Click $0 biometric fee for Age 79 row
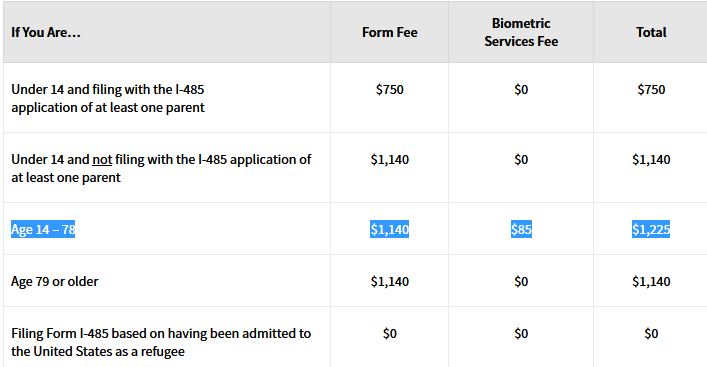The height and width of the screenshot is (367, 707). (x=521, y=281)
